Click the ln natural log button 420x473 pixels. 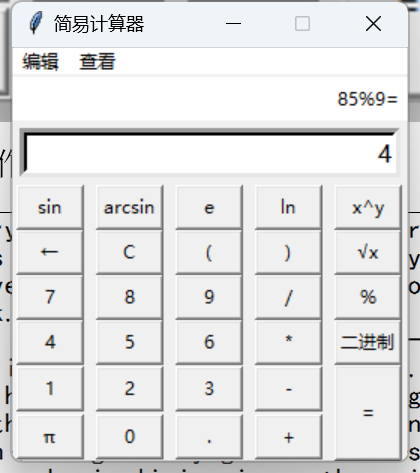(x=288, y=207)
